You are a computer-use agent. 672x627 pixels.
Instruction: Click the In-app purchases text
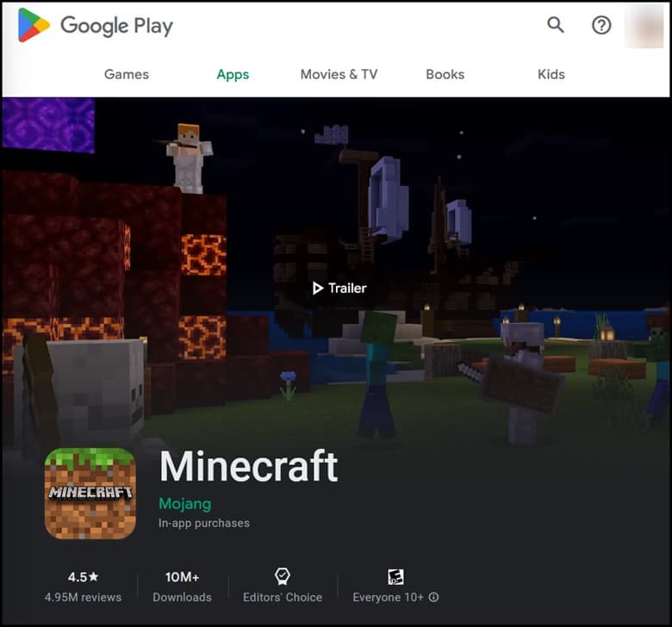point(204,523)
